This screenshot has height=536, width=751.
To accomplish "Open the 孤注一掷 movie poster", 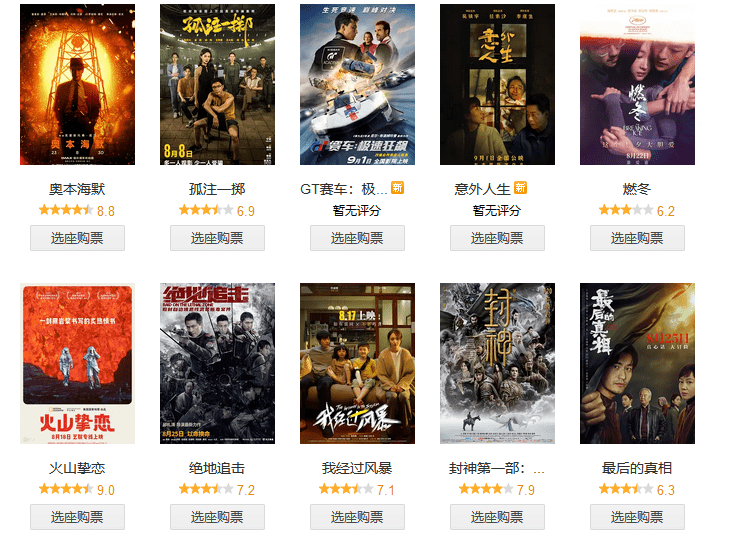I will coord(217,84).
